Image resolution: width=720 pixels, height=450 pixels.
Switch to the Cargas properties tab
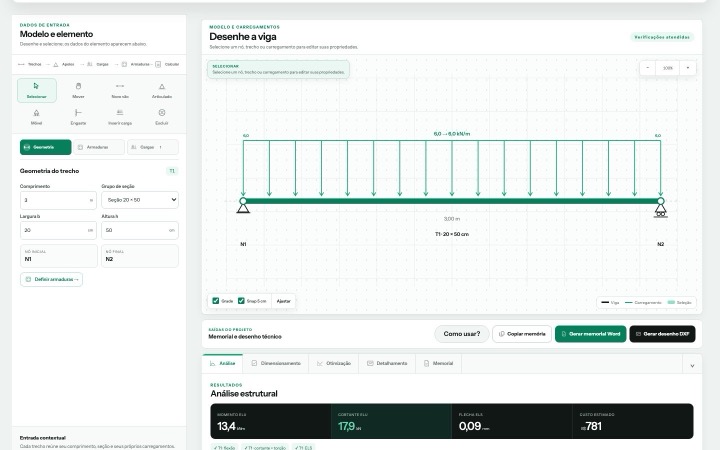tap(153, 147)
